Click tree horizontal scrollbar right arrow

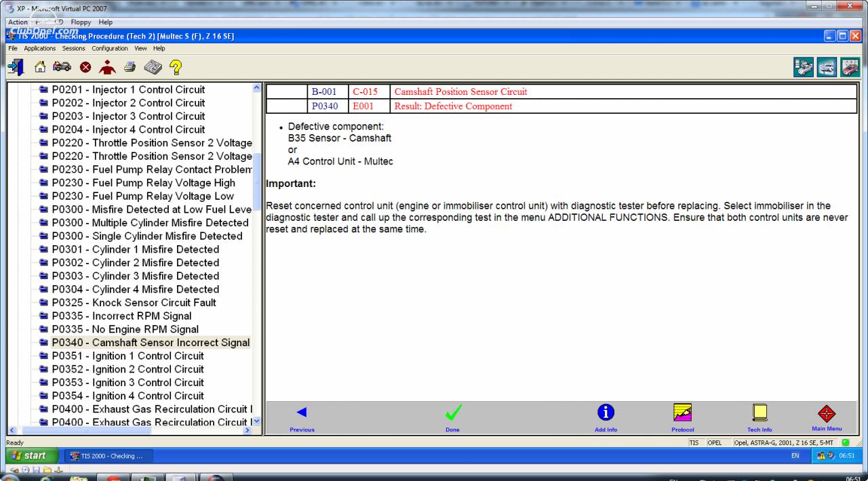tap(247, 430)
